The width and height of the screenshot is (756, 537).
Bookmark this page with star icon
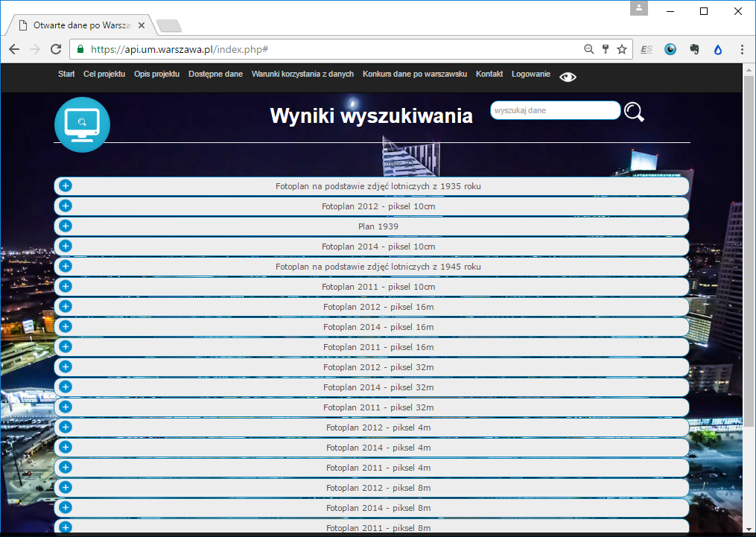click(x=622, y=49)
